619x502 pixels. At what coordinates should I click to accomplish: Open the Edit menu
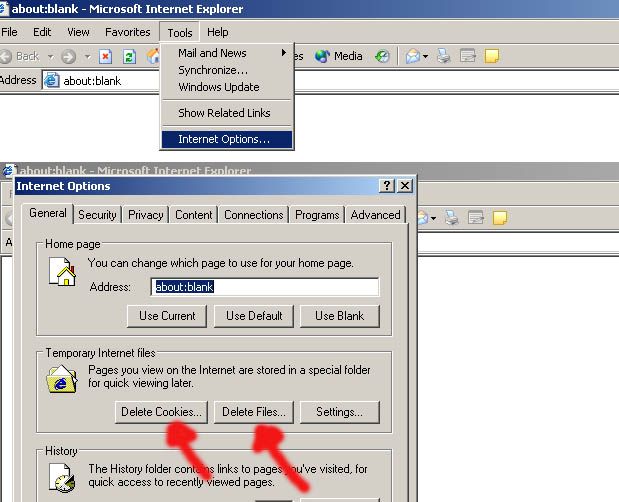click(42, 32)
